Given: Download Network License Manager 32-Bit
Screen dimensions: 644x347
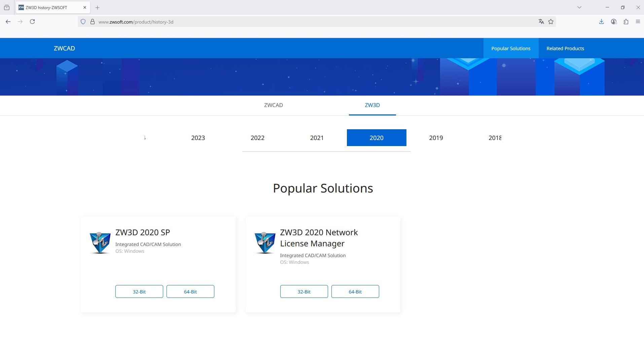Looking at the screenshot, I should (x=304, y=291).
